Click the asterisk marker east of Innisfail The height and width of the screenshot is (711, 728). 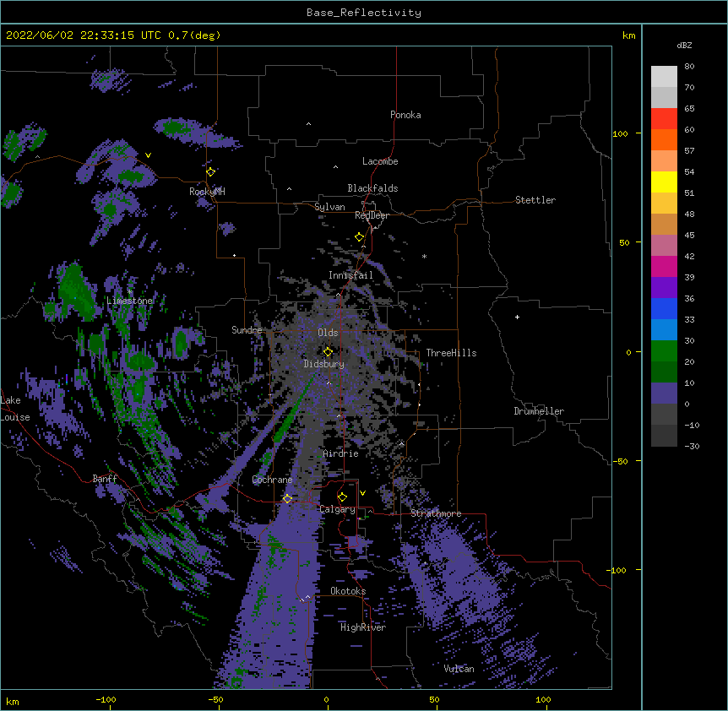[x=424, y=256]
